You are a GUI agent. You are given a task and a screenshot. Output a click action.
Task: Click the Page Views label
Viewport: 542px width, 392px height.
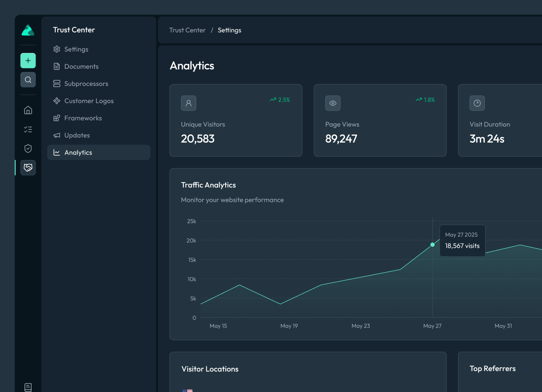[x=342, y=124]
